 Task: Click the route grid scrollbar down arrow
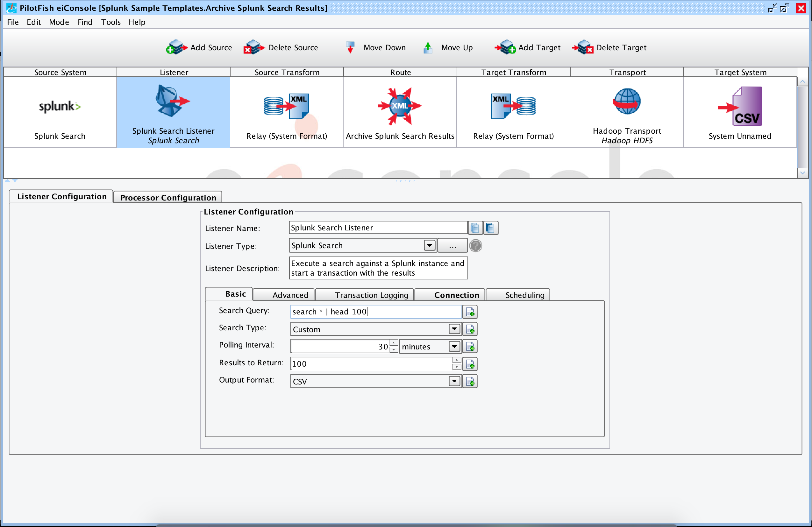pos(802,173)
